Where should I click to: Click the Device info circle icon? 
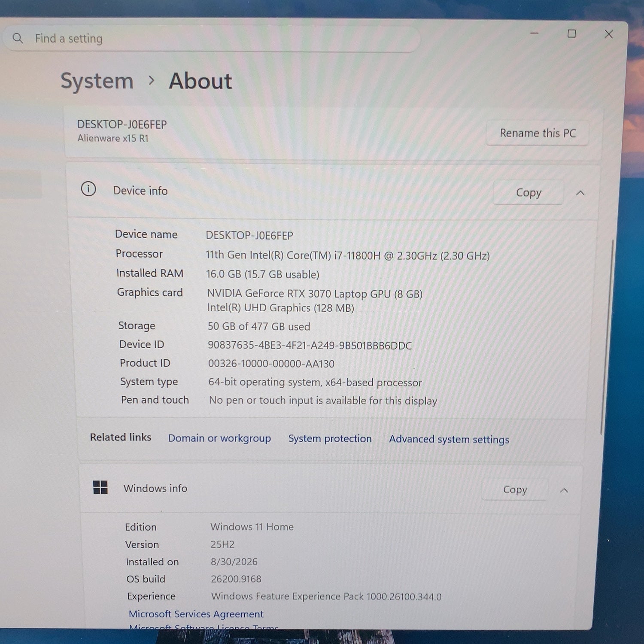88,189
